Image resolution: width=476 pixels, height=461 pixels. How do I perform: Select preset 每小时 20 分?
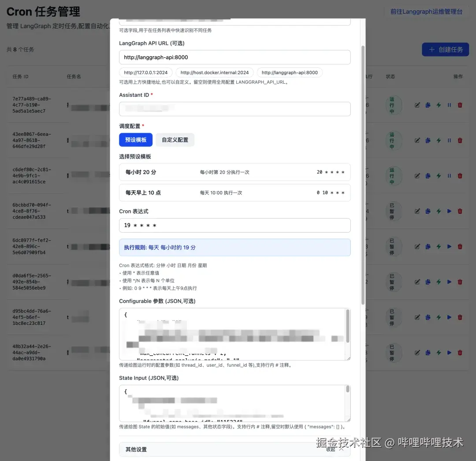pyautogui.click(x=234, y=172)
